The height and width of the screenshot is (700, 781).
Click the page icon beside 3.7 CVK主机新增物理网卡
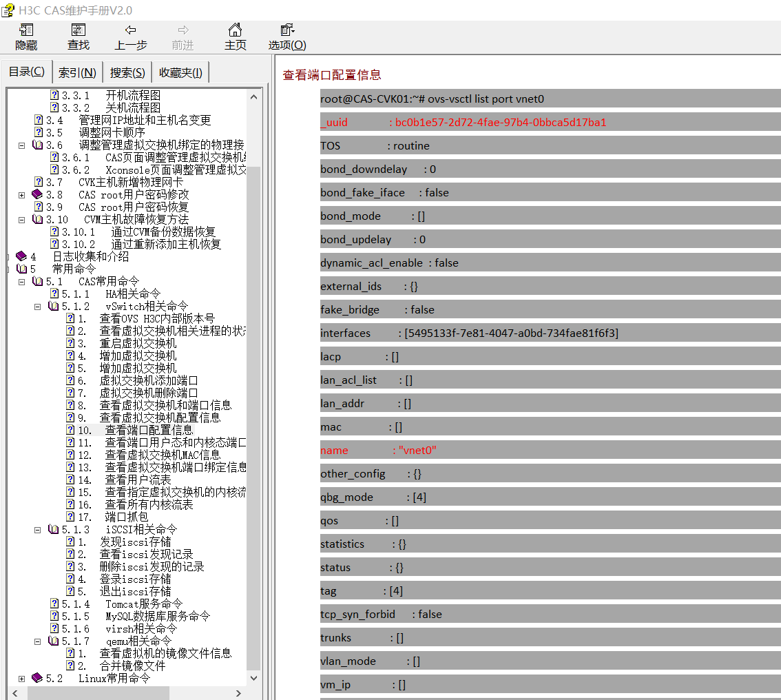point(39,182)
